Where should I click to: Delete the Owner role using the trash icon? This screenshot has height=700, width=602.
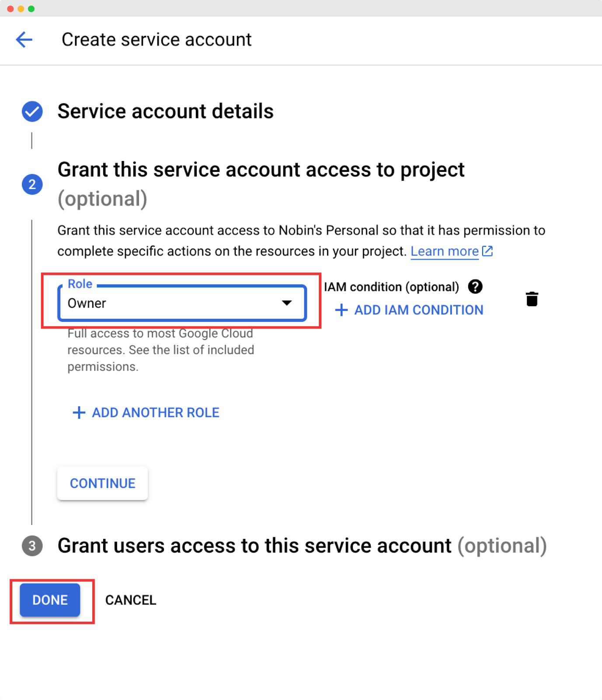pos(532,299)
